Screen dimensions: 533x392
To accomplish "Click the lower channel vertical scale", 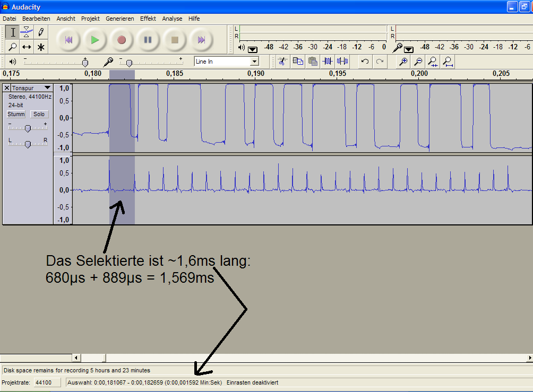I will [x=63, y=190].
